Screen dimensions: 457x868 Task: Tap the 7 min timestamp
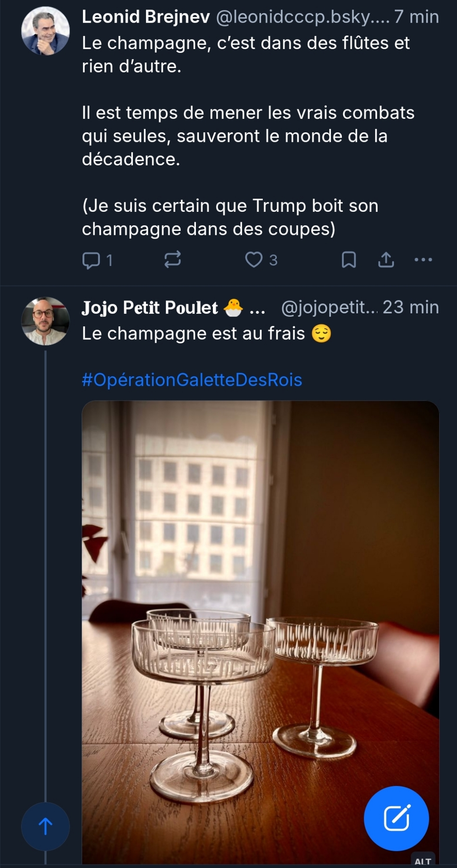tap(417, 17)
